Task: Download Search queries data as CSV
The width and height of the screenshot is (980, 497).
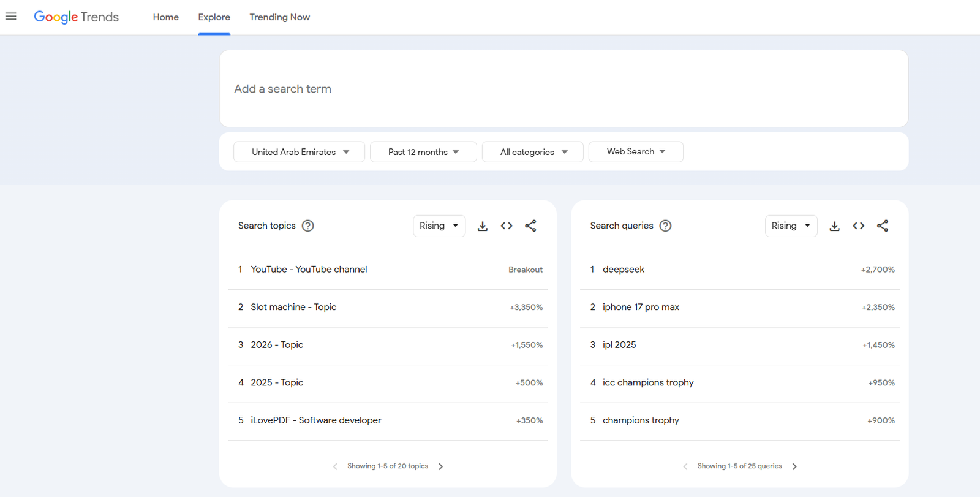Action: (835, 226)
